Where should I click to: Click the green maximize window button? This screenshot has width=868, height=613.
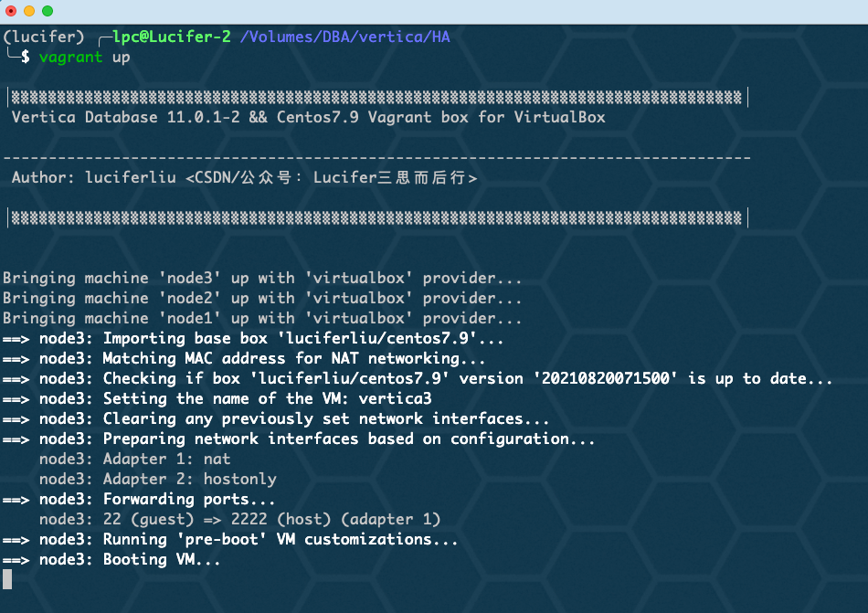(x=48, y=11)
